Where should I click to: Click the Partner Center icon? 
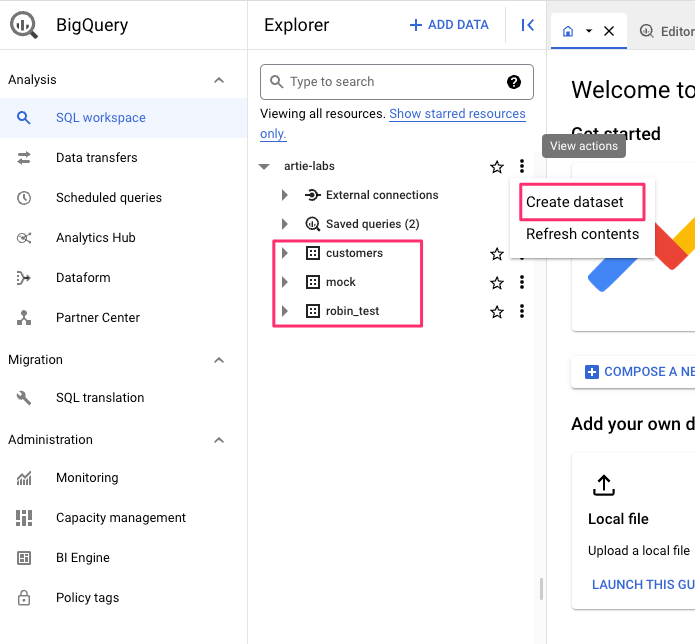[24, 318]
